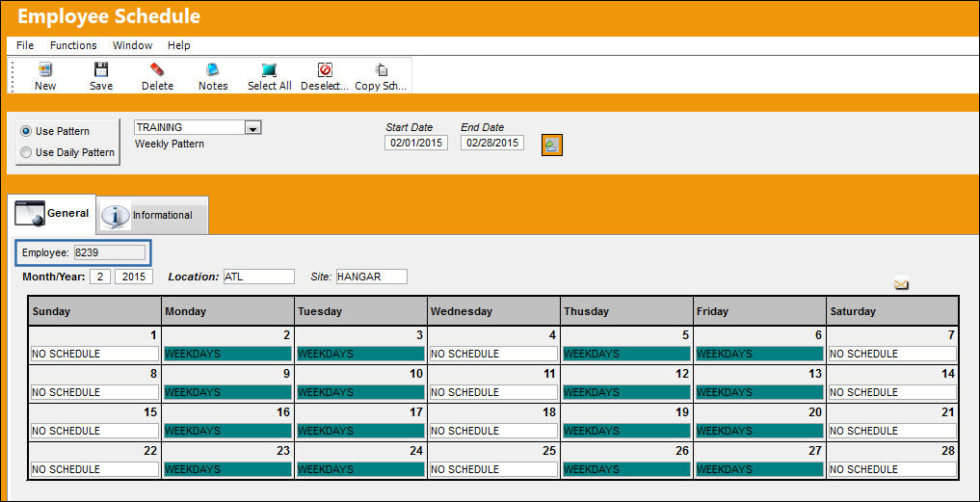Select WEEKDAYS entry on Friday the 6th

click(760, 354)
